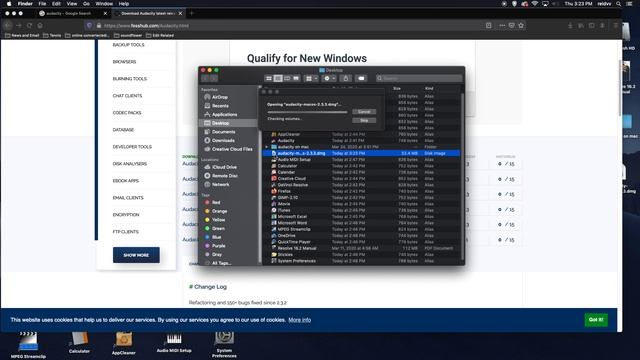Switch Finder to icon view

269,78
